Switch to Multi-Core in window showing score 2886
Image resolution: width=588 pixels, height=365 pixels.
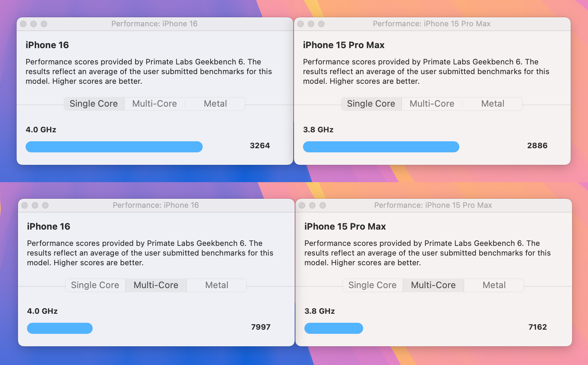pos(432,104)
